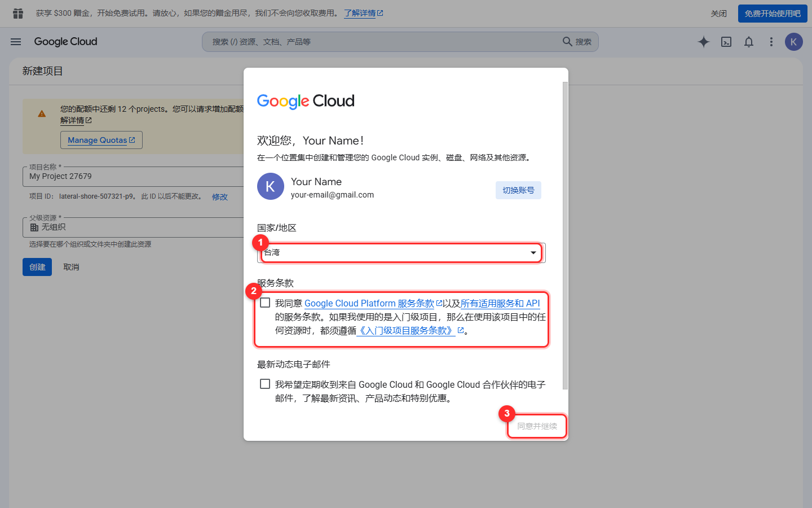The image size is (812, 508).
Task: Check the 我同意 terms of service checkbox
Action: click(265, 303)
